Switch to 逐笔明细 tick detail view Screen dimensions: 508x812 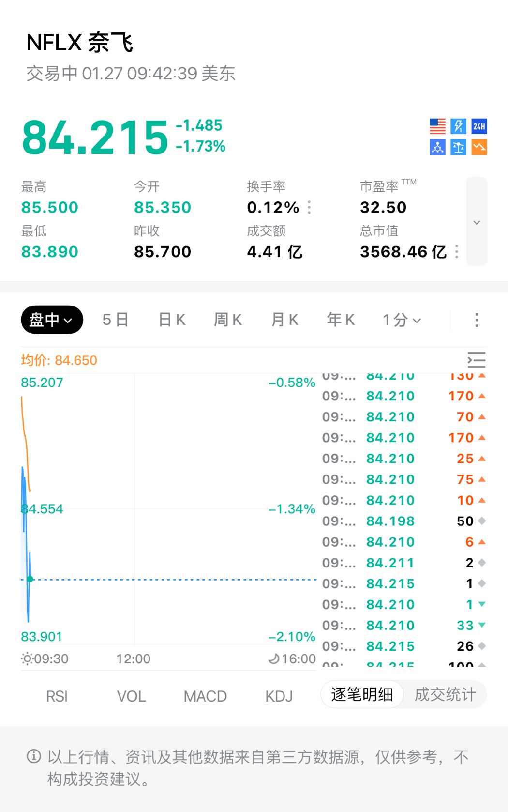pos(362,695)
